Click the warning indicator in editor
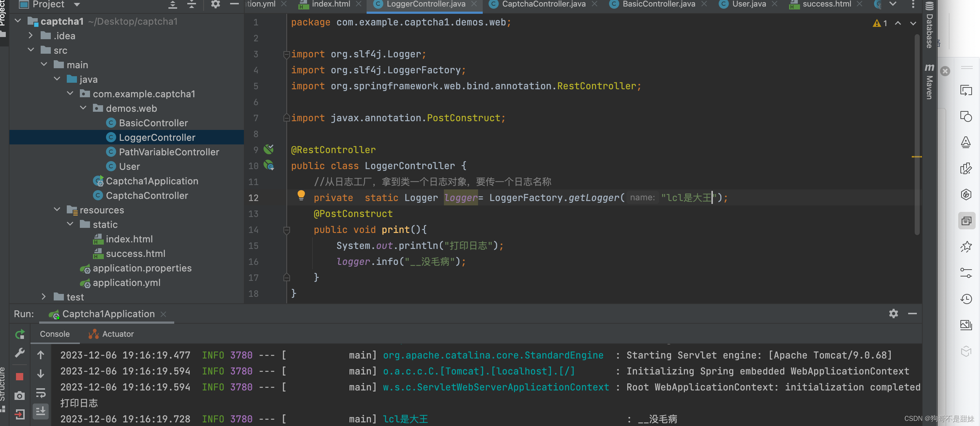Viewport: 980px width, 426px height. click(880, 23)
